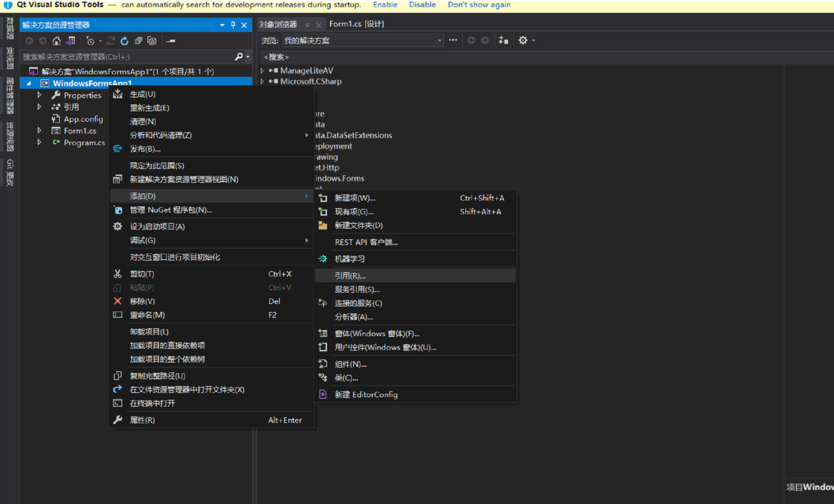This screenshot has width=834, height=504.
Task: Pin the Solution Explorer panel
Action: click(x=233, y=25)
